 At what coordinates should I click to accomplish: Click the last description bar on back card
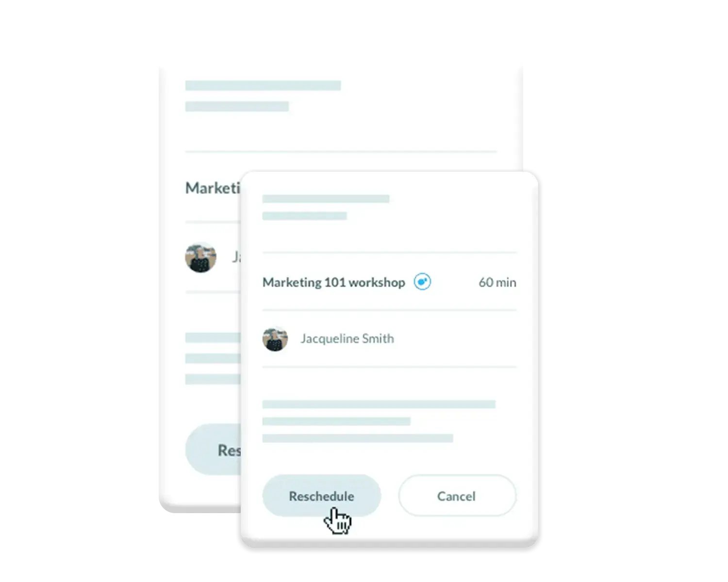click(213, 379)
